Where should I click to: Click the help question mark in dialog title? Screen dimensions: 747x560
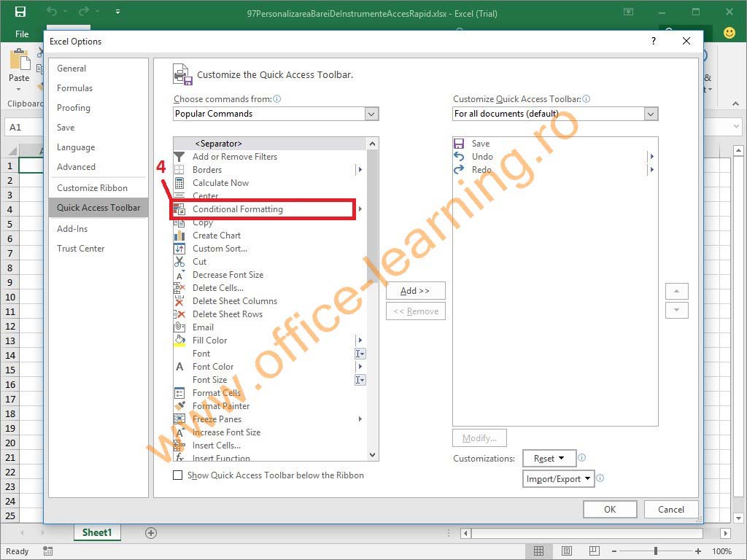(x=654, y=41)
